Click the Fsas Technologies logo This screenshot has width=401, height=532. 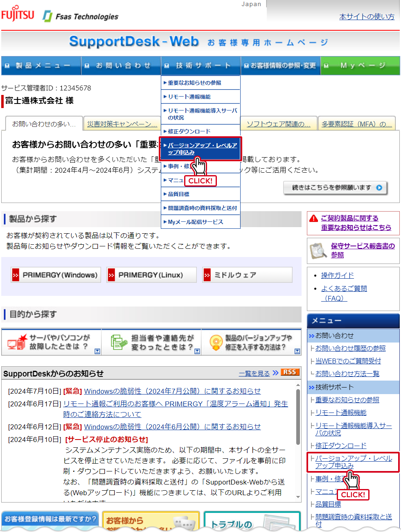(x=80, y=16)
